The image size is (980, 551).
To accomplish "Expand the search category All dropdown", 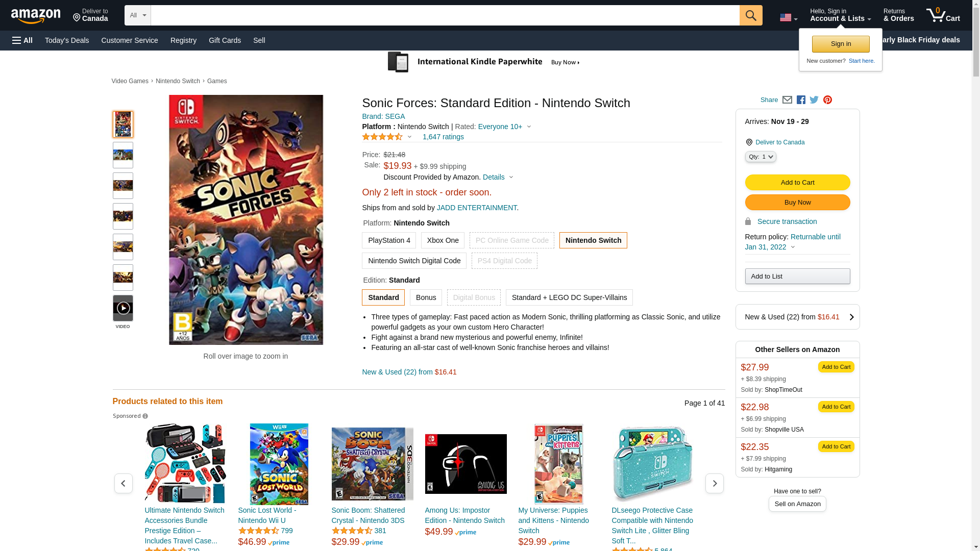I will pos(137,15).
